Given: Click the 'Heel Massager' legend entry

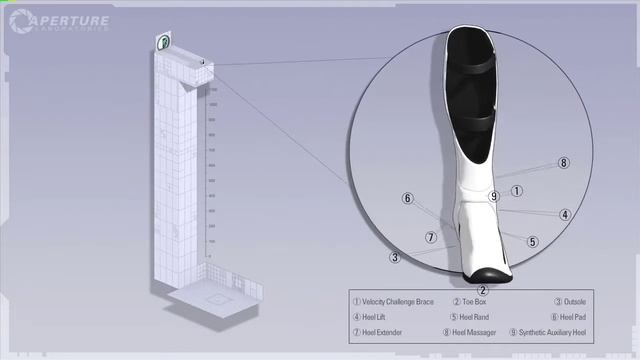Looking at the screenshot, I should click(x=469, y=332).
